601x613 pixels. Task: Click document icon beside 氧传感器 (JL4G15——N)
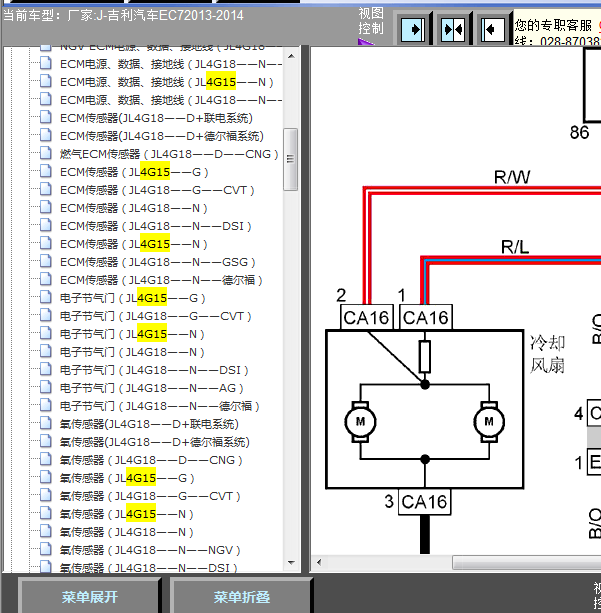[x=46, y=513]
